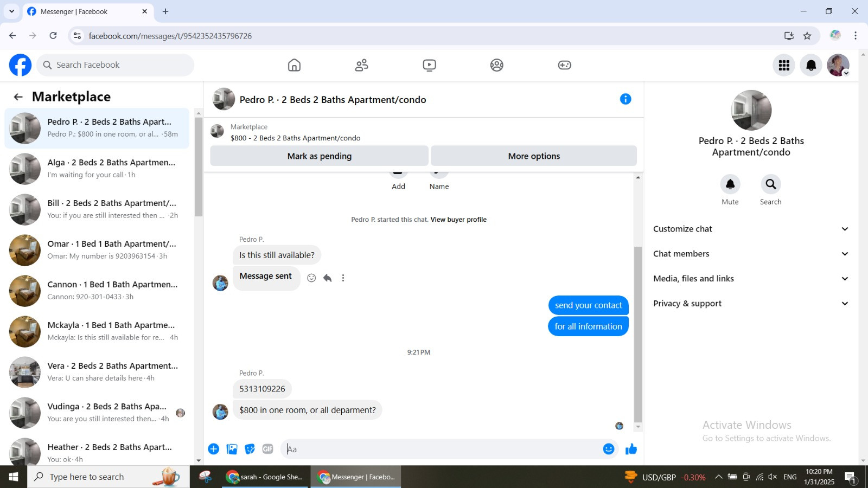Viewport: 868px width, 488px height.
Task: Attach a photo file in composer
Action: click(x=232, y=449)
